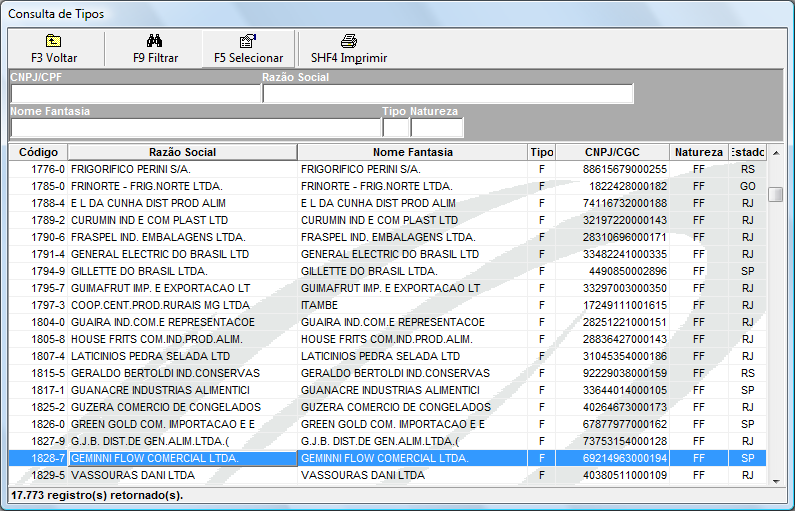Select code 1804-0 cell
795x511 pixels.
coord(39,322)
